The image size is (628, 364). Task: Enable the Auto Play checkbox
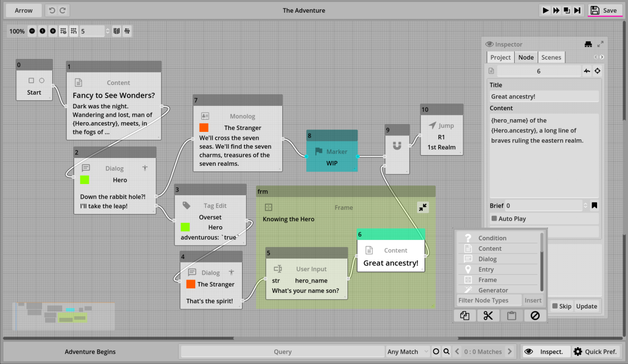pos(495,219)
